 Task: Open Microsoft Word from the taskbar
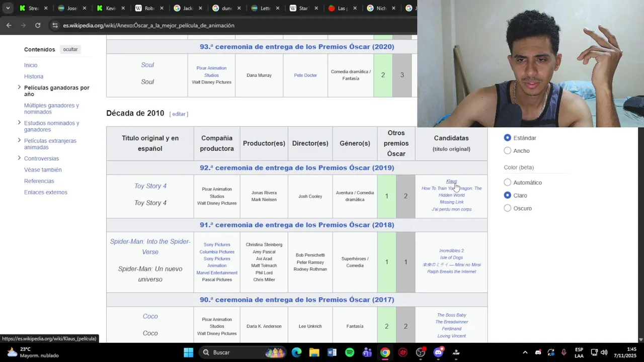click(332, 352)
